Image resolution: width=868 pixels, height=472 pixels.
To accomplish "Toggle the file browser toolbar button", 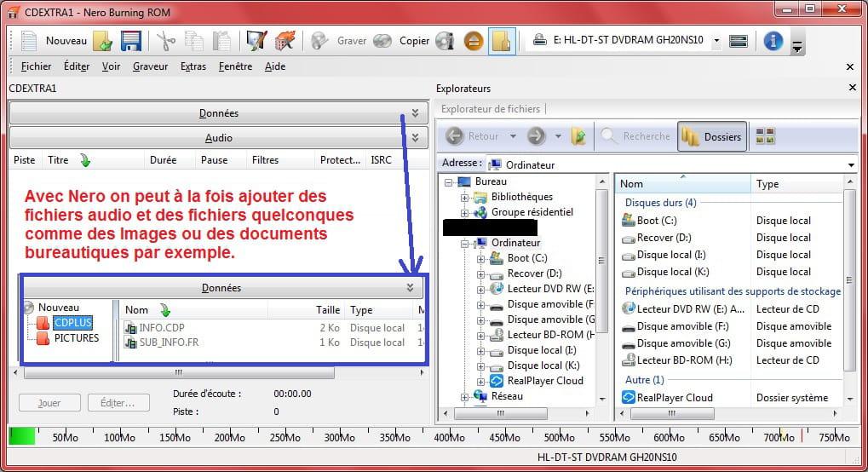I will click(502, 41).
